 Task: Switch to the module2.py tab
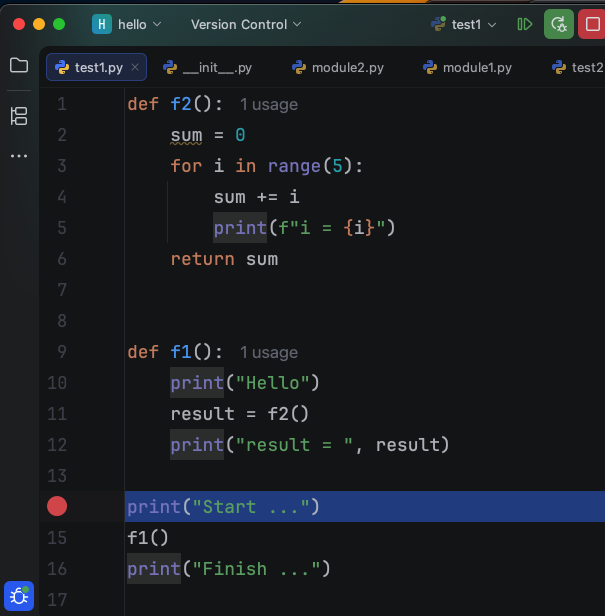338,68
